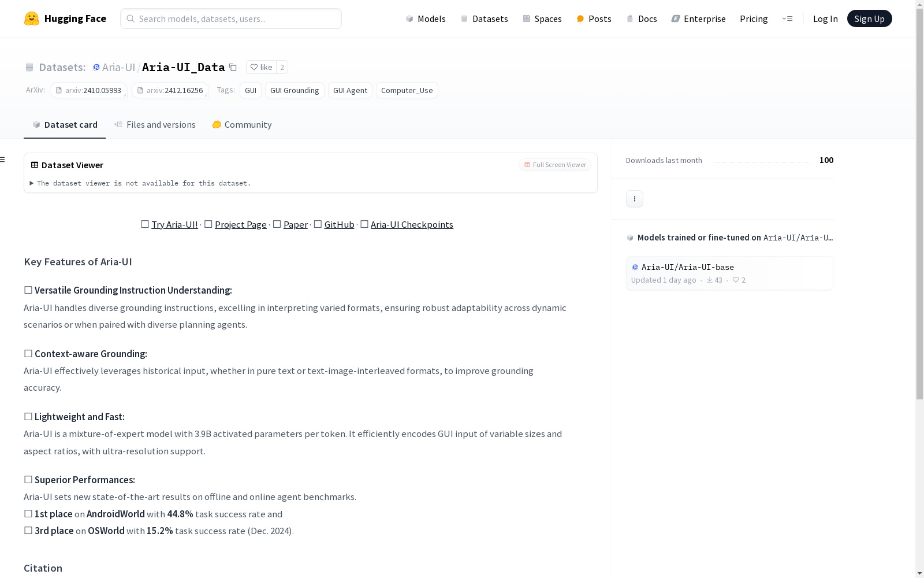Viewport: 924px width, 578px height.
Task: Click the Dataset Viewer table icon
Action: (35, 165)
